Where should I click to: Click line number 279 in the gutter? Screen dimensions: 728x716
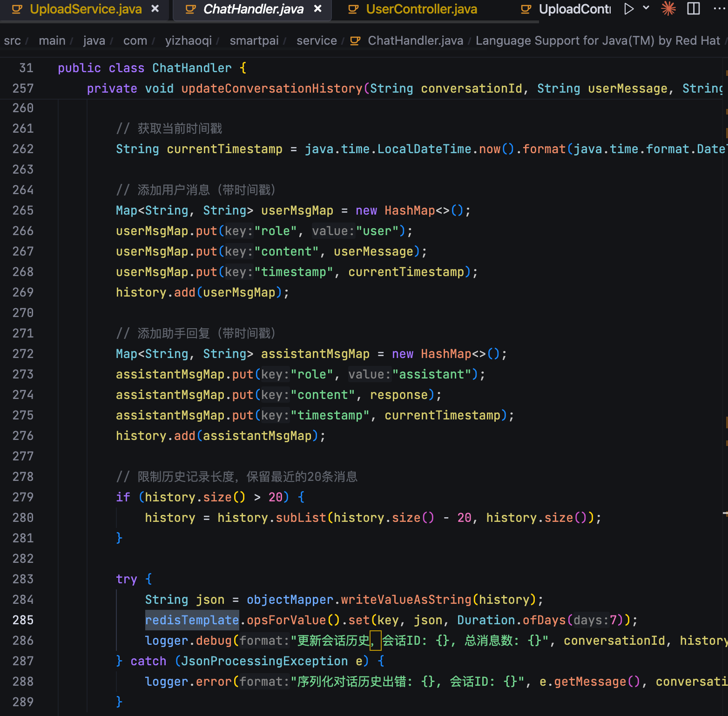[23, 497]
